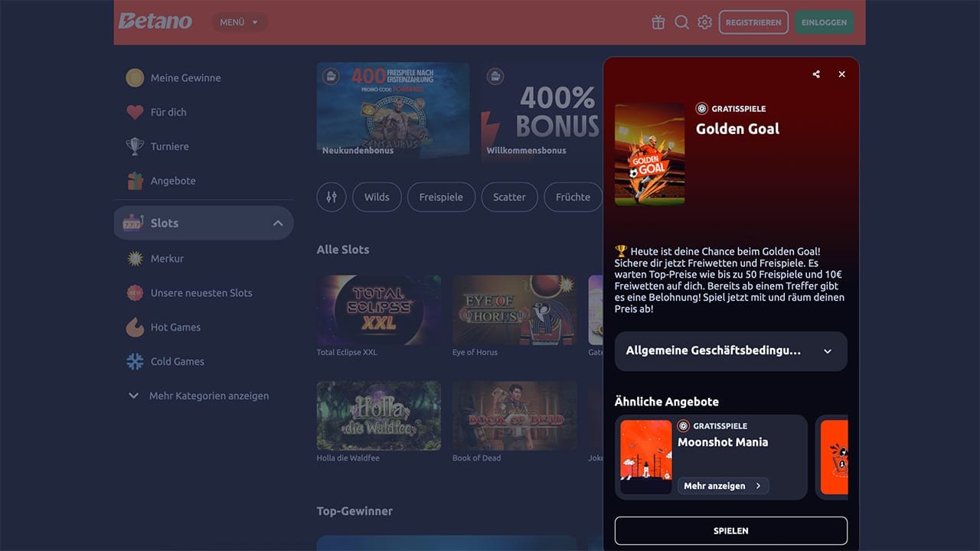980x551 pixels.
Task: Click the Hot Games flame icon
Action: (x=135, y=327)
